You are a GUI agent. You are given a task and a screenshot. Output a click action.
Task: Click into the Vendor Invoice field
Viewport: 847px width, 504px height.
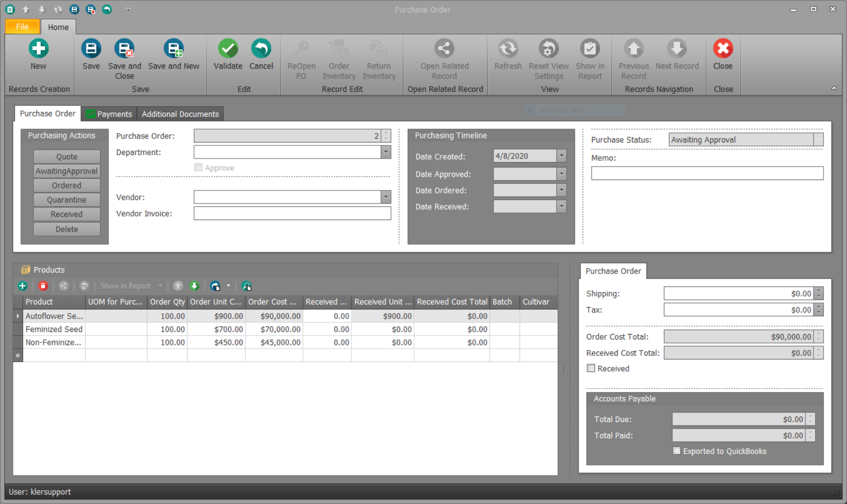292,213
